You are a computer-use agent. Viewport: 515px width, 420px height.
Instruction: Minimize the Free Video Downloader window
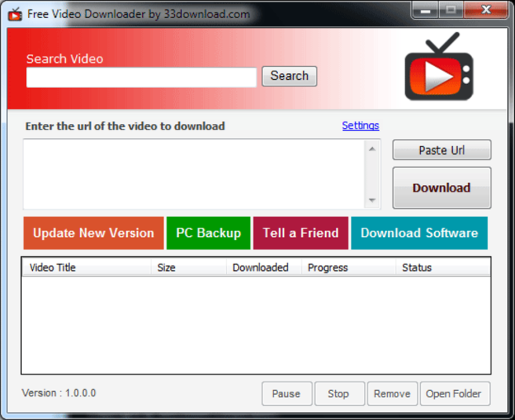click(x=425, y=10)
